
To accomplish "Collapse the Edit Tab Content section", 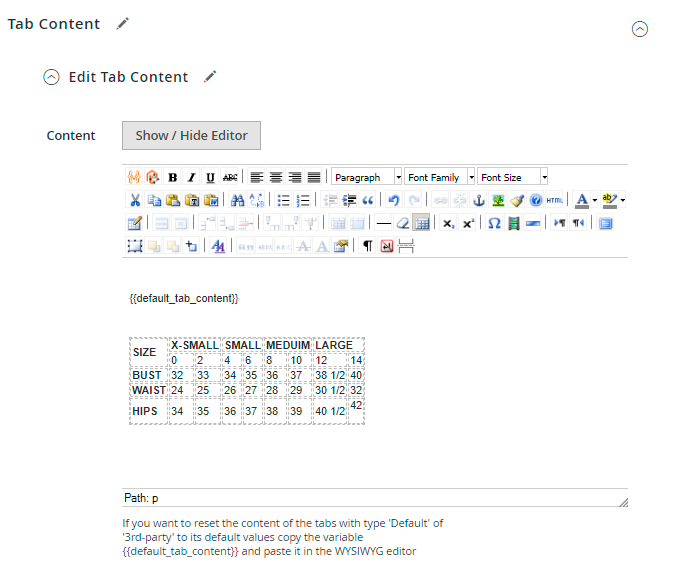I will pyautogui.click(x=52, y=77).
